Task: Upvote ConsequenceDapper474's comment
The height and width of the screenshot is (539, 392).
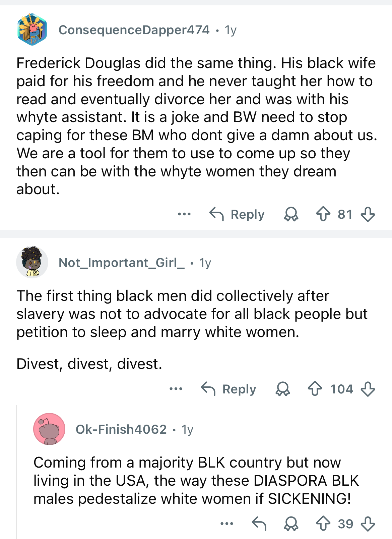Action: click(323, 214)
